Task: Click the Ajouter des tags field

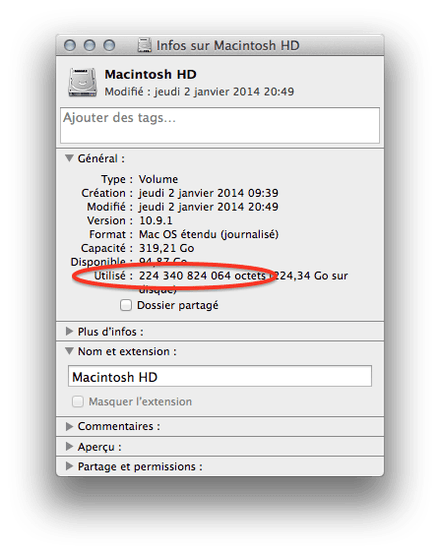Action: (x=220, y=125)
